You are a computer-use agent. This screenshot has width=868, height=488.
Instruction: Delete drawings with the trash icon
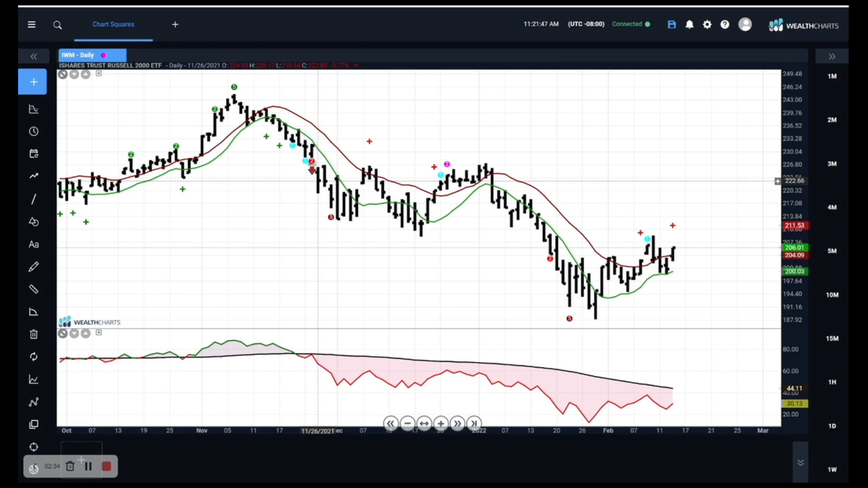pos(33,334)
